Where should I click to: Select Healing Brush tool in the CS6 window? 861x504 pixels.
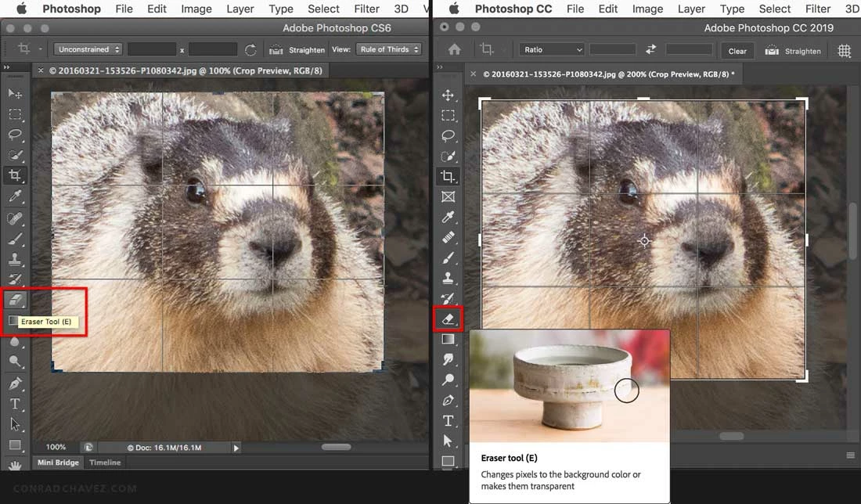coord(15,218)
